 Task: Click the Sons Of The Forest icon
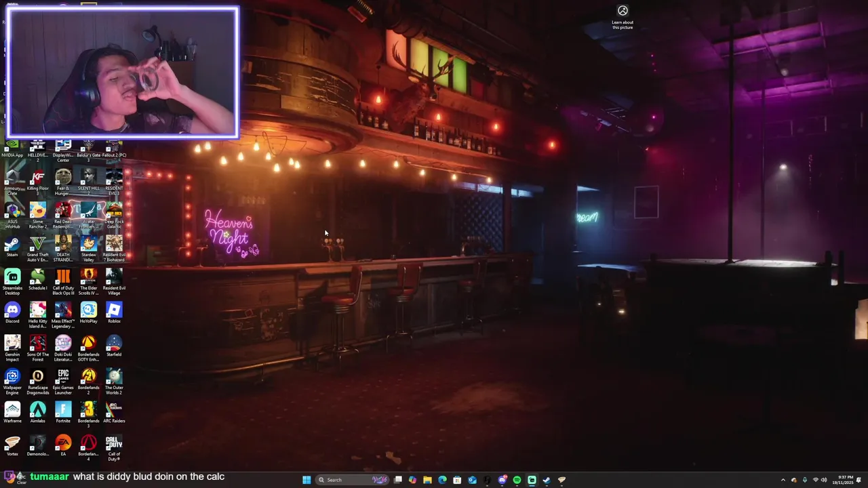(37, 348)
